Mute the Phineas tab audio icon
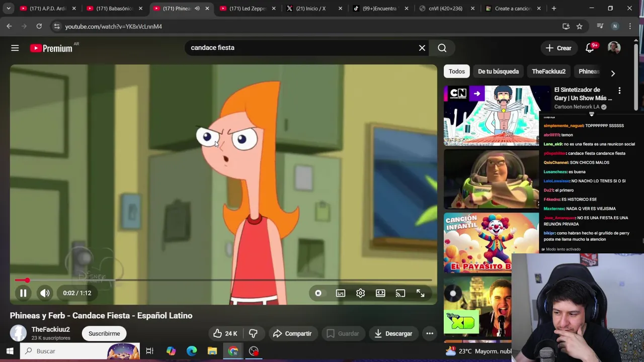Screen dimensions: 644x362 pyautogui.click(x=197, y=9)
